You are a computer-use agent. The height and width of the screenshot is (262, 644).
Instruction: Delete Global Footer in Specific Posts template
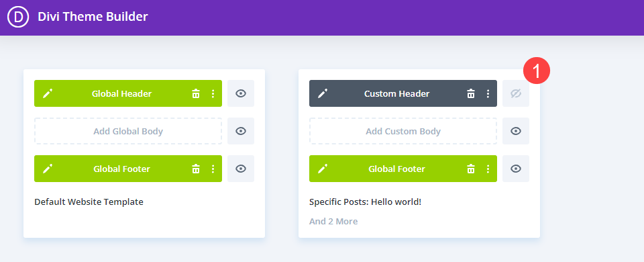(471, 169)
